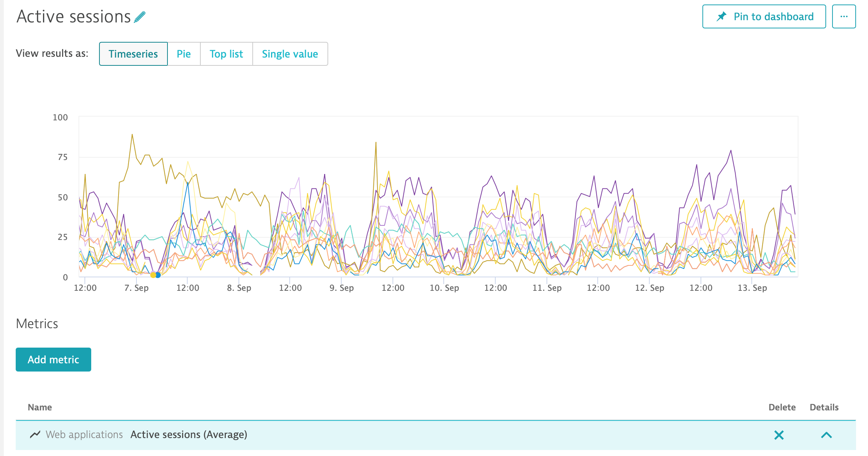Delete Active sessions metric with X icon
Screen dimensions: 868x456
click(779, 435)
